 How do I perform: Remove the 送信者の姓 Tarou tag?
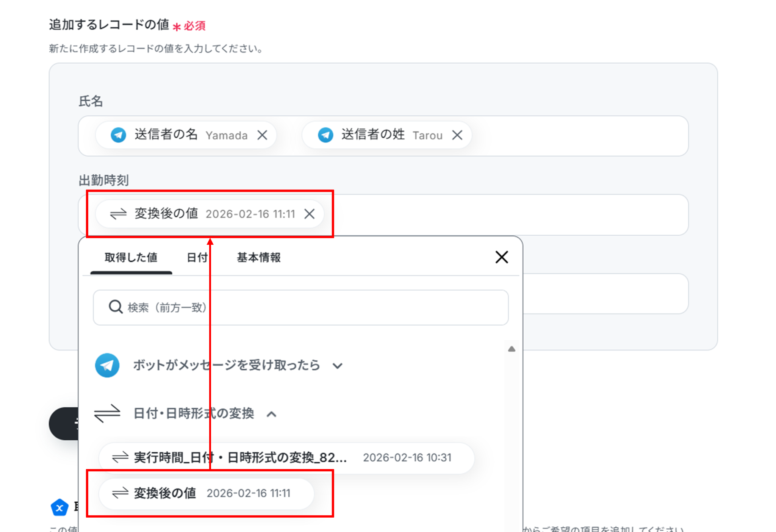click(457, 135)
